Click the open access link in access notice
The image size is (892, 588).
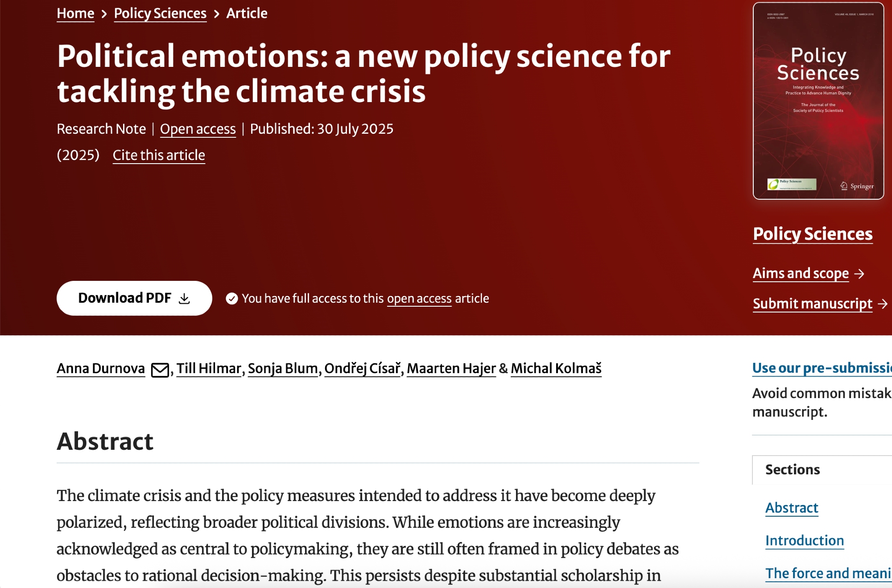(x=419, y=299)
